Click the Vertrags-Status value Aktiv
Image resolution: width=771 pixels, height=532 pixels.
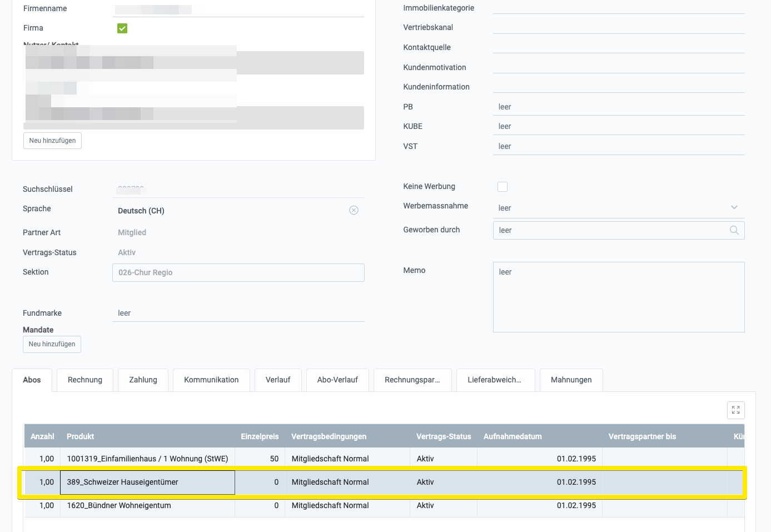click(127, 252)
